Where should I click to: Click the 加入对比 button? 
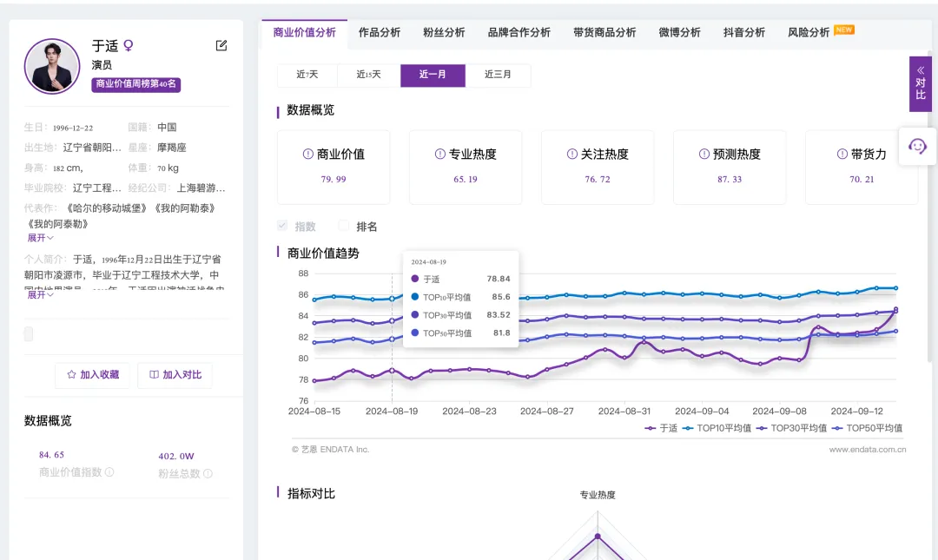(x=175, y=375)
